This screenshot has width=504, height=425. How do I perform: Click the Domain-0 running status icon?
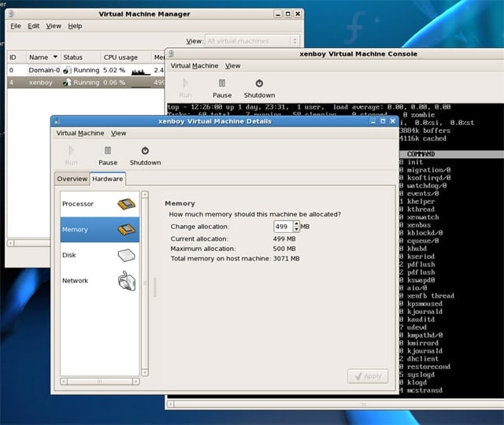coord(67,70)
